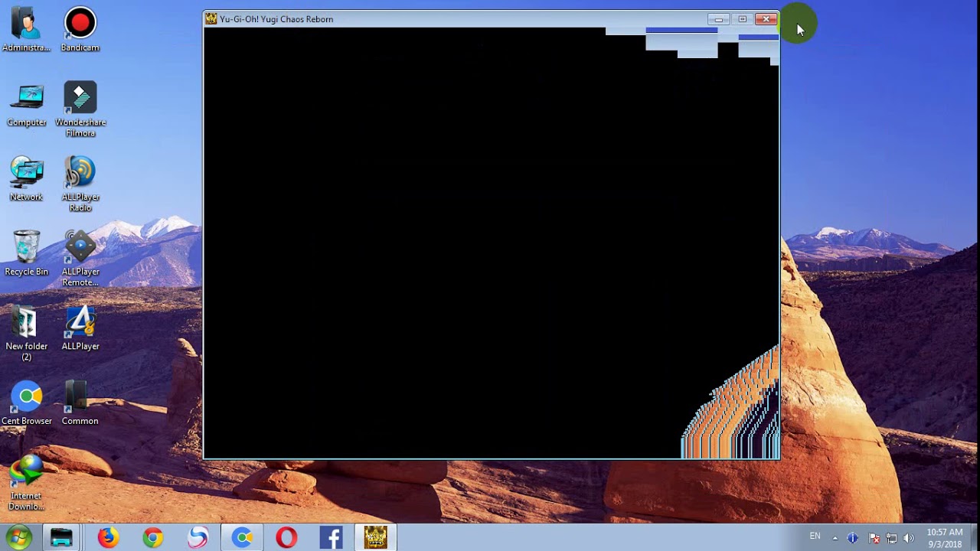Select the Network desktop icon

click(26, 179)
